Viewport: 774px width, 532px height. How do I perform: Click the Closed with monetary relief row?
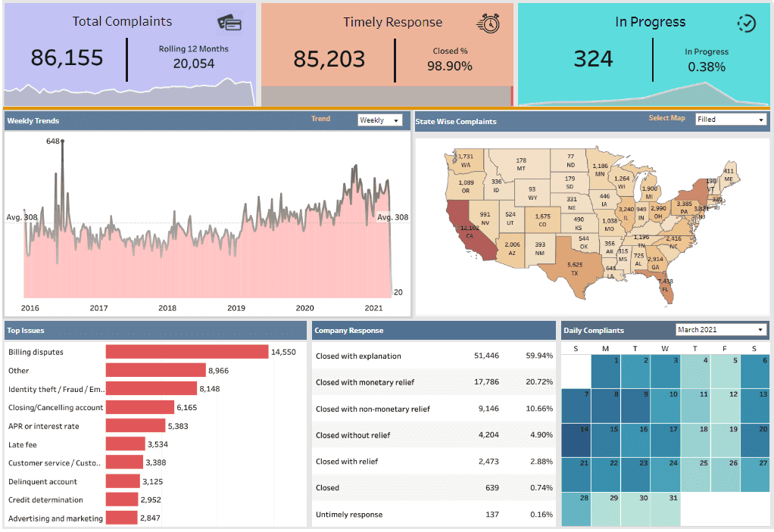pyautogui.click(x=434, y=383)
